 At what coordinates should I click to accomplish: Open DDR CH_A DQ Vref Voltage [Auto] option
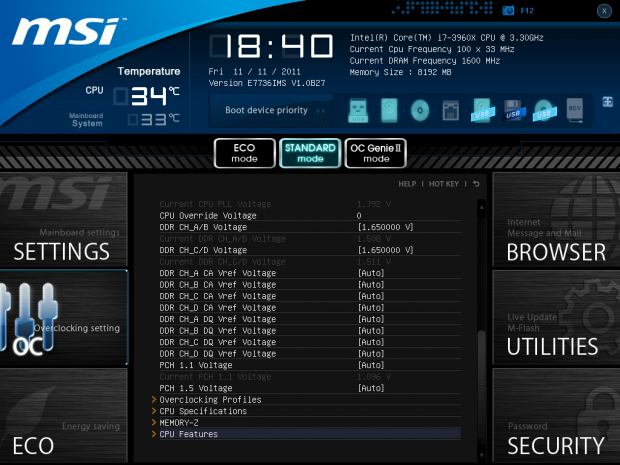point(371,319)
